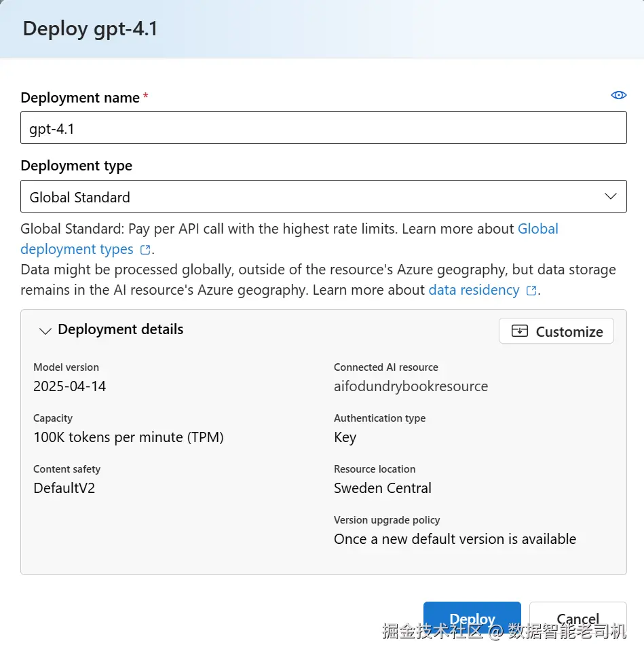Click authentication type value Key
The height and width of the screenshot is (658, 644).
[x=345, y=437]
